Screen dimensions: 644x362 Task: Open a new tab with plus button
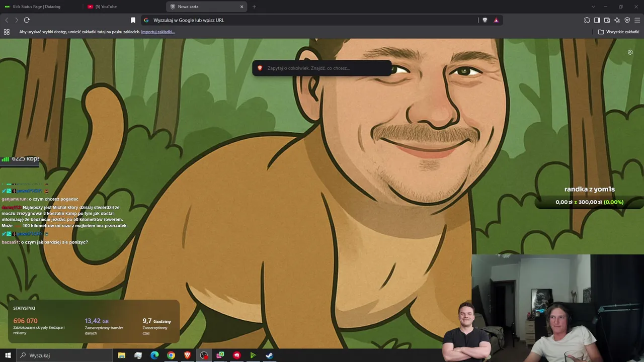pos(254,7)
